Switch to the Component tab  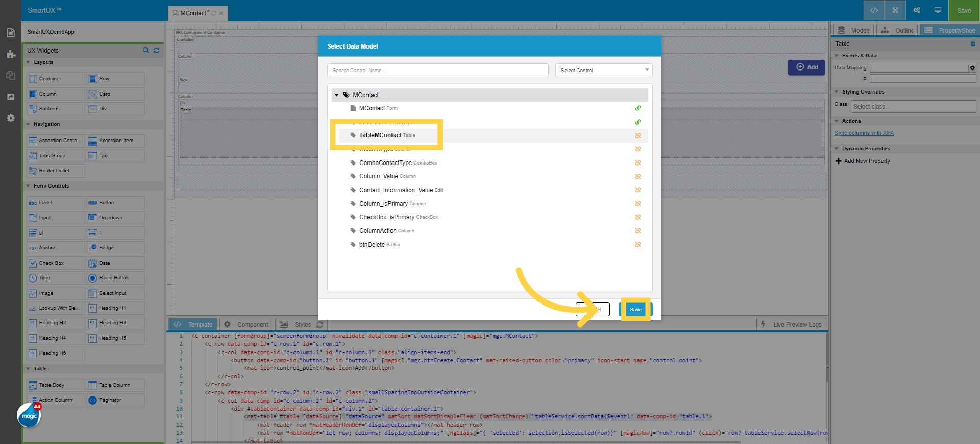pyautogui.click(x=246, y=324)
